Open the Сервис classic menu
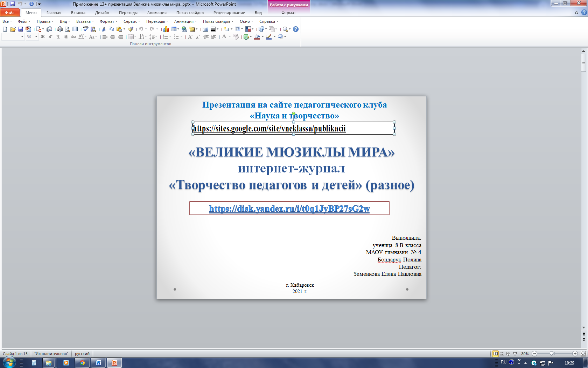 [x=132, y=21]
